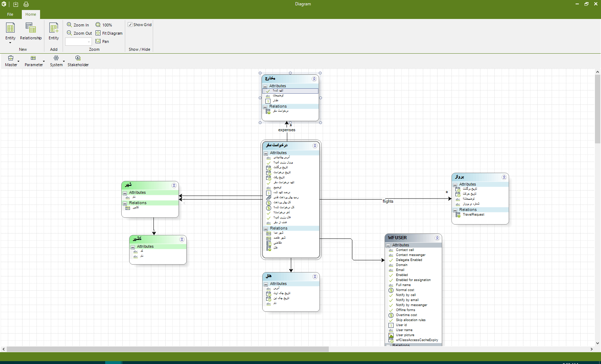Click the Stakeholder icon
This screenshot has height=364, width=601.
tap(78, 58)
